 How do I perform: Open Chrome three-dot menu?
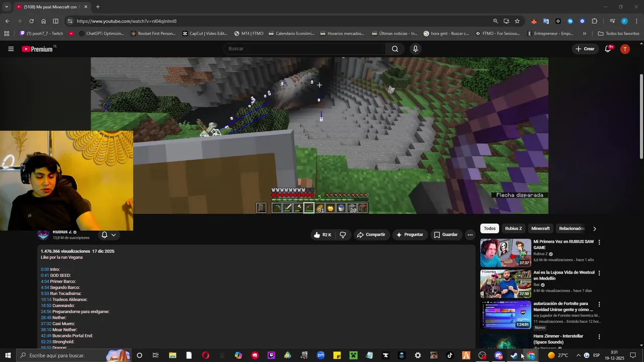tap(636, 21)
